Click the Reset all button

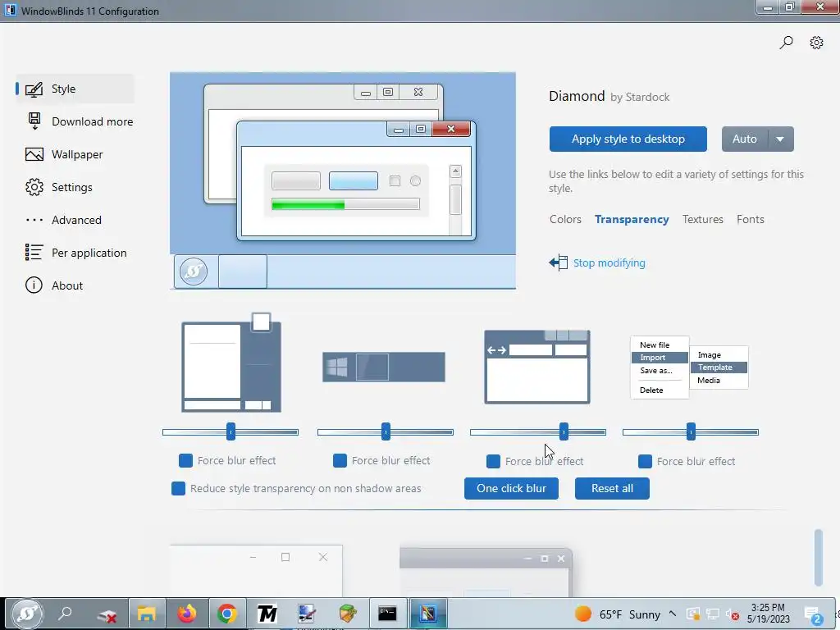[612, 489]
